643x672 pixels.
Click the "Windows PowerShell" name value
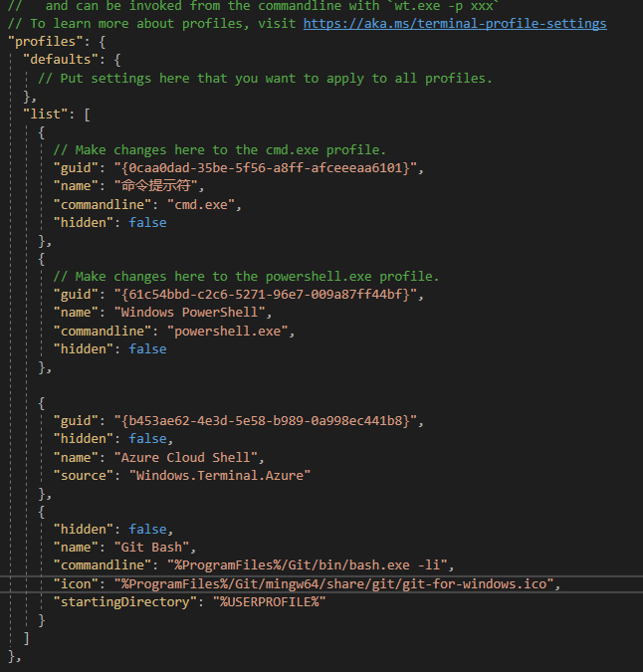tap(189, 312)
